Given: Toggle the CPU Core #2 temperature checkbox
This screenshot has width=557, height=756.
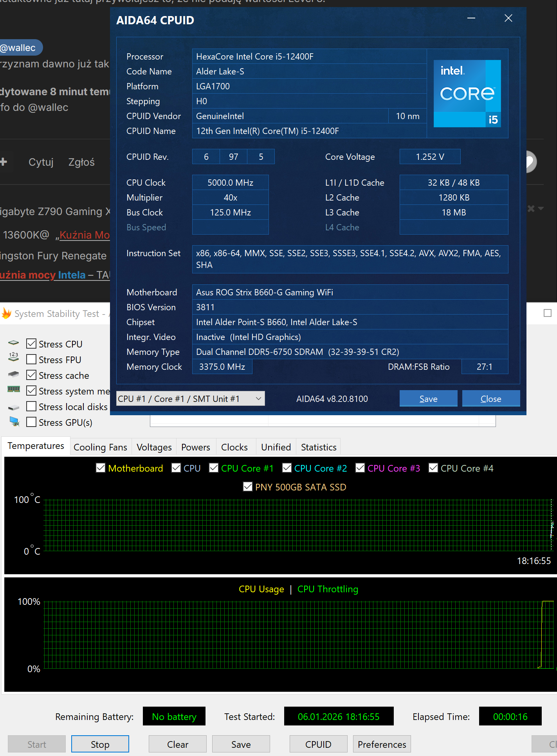Looking at the screenshot, I should [287, 468].
